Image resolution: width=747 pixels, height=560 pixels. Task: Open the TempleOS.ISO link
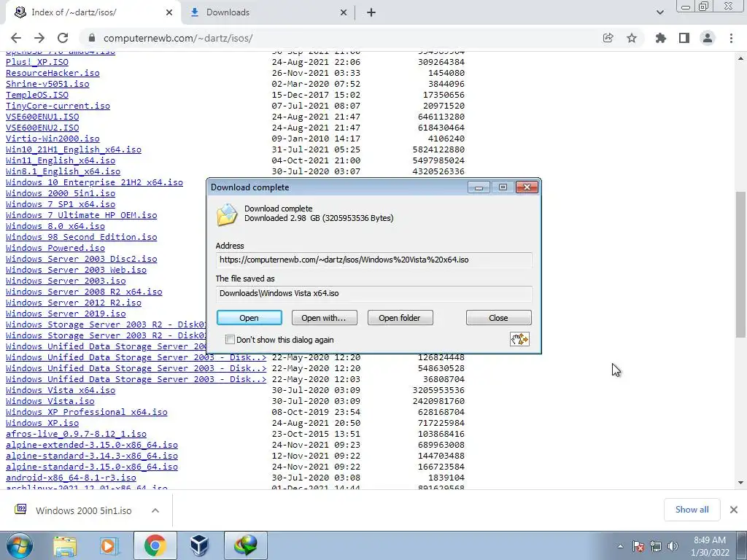coord(37,95)
